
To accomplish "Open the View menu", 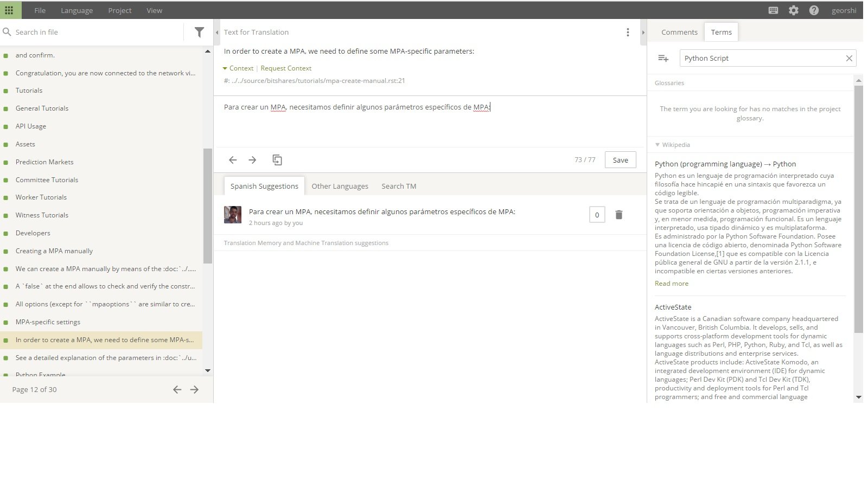I will tap(154, 10).
